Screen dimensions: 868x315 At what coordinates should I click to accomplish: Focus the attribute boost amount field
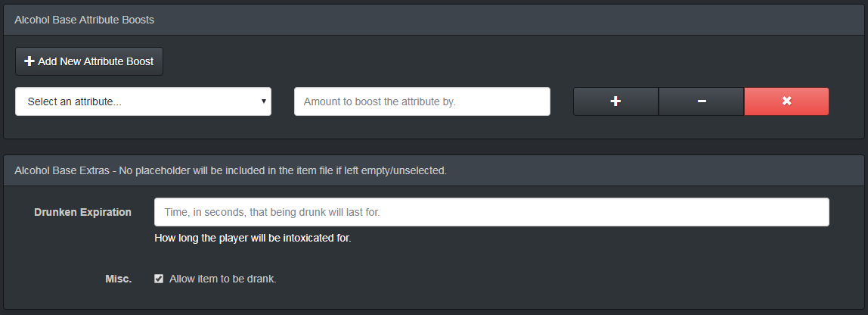pos(422,101)
